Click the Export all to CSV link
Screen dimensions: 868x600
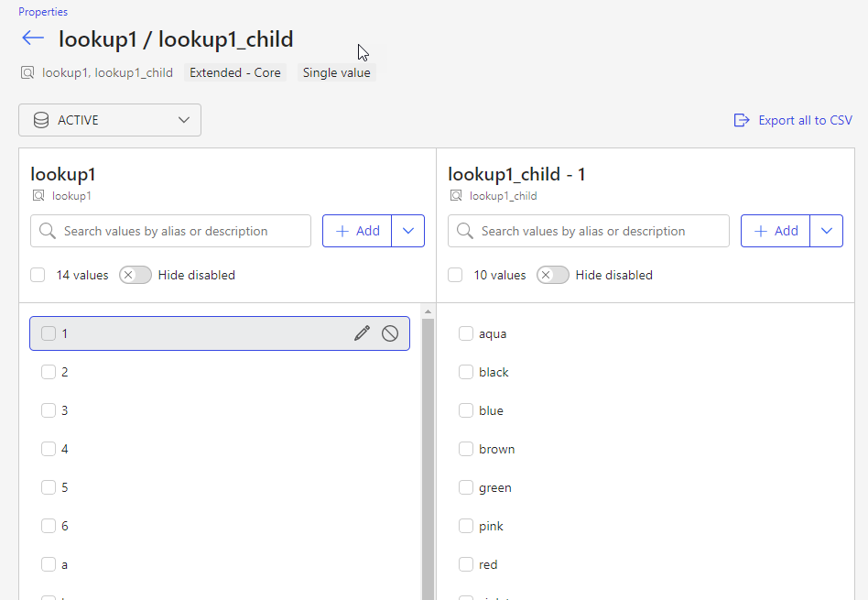pos(805,121)
